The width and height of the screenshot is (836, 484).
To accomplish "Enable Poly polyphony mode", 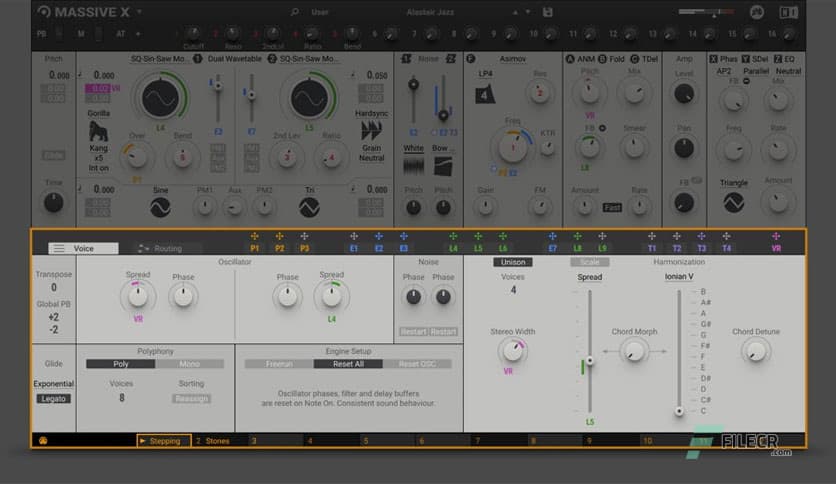I will 120,364.
